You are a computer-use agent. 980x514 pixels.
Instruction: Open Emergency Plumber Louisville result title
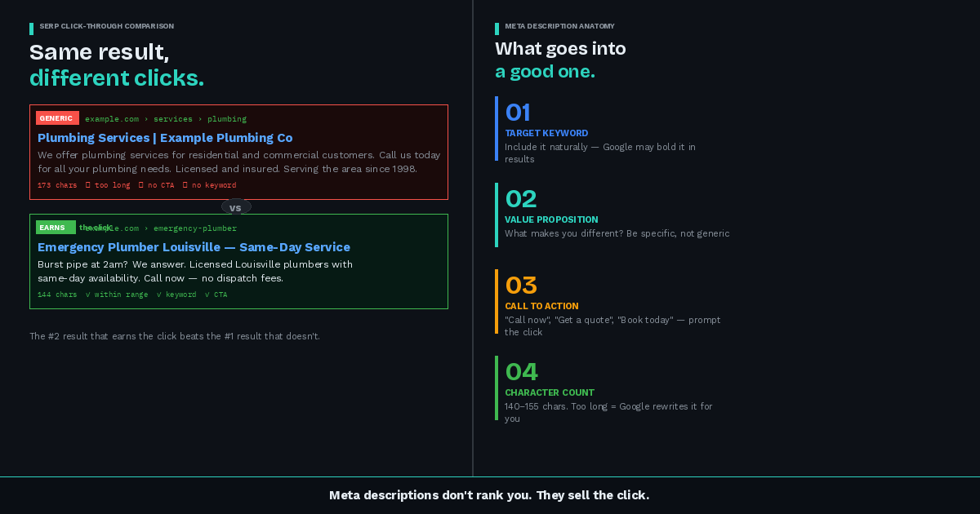click(x=194, y=247)
